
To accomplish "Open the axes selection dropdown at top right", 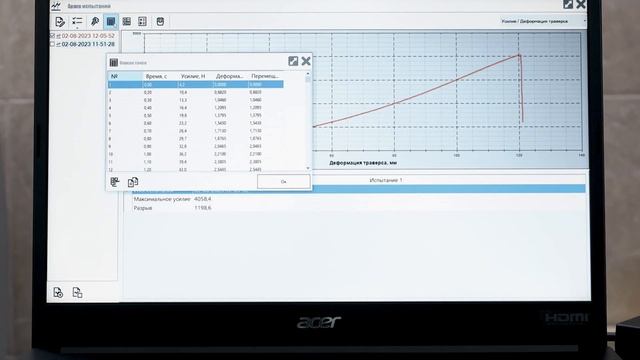I will (x=584, y=21).
